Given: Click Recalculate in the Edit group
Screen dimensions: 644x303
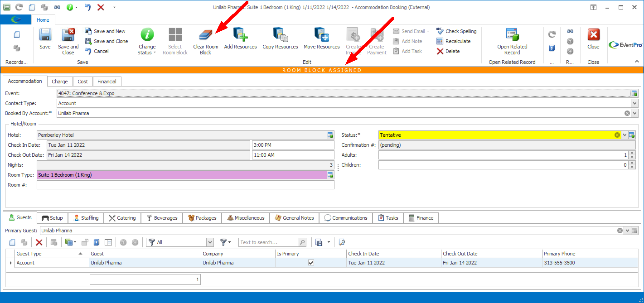Looking at the screenshot, I should (x=453, y=41).
